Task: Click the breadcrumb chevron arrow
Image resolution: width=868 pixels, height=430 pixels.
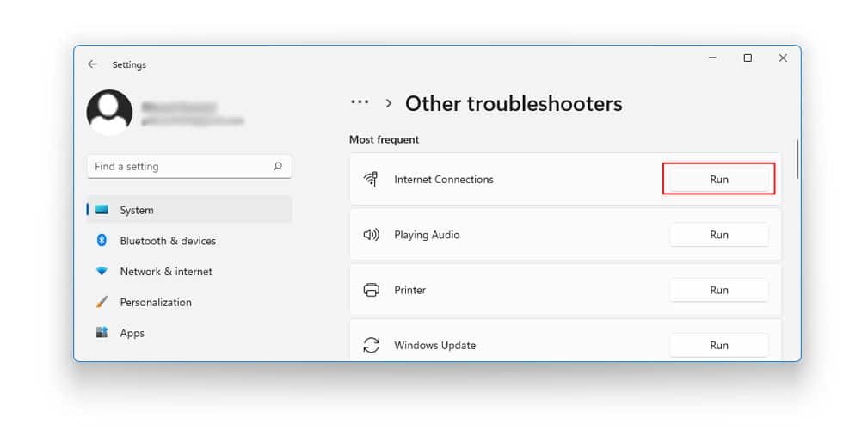Action: click(x=389, y=103)
